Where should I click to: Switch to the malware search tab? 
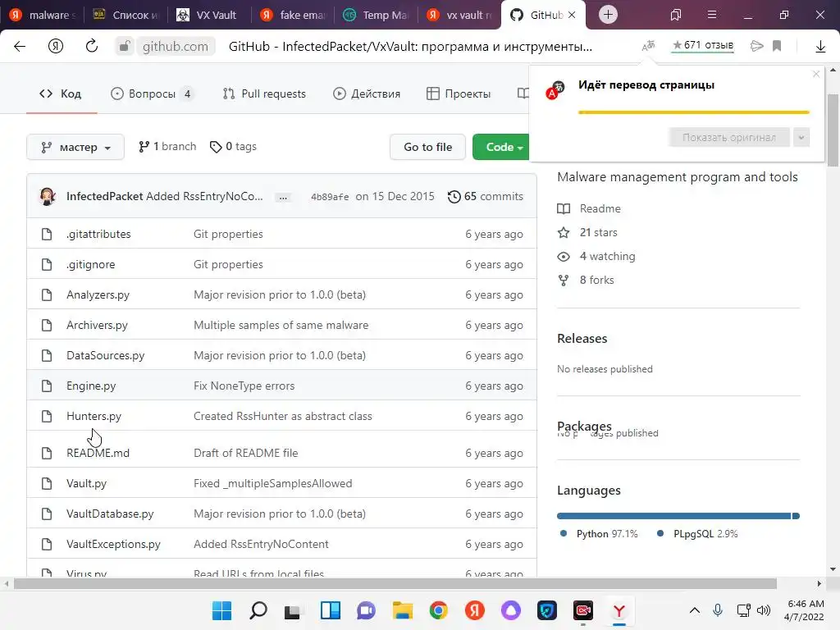pos(42,15)
